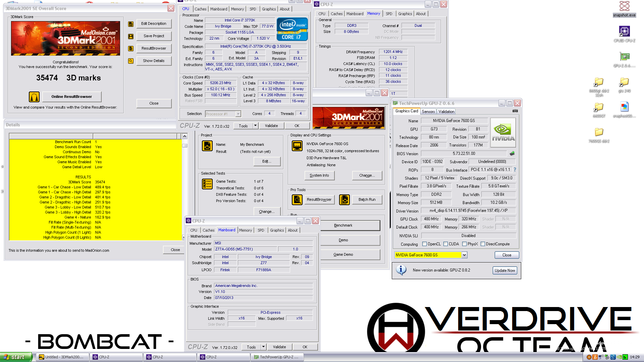Click the Selected Tests checklist icon
Viewport: 644px width, 362px height.
click(207, 184)
